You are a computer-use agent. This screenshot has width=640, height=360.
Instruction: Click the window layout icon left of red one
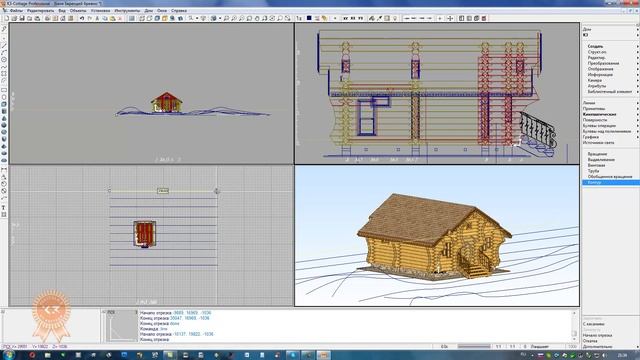point(476,18)
